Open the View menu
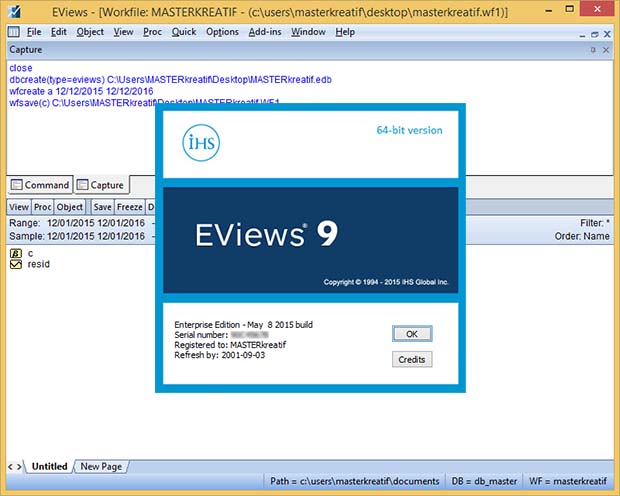 tap(123, 32)
